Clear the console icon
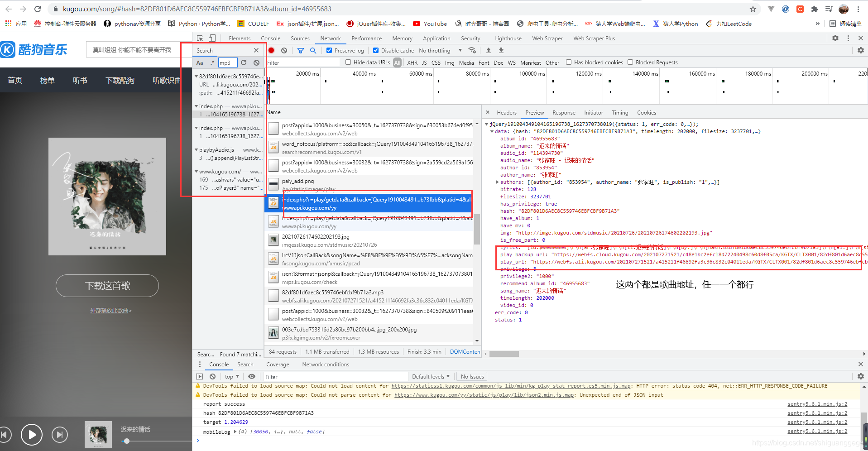Image resolution: width=868 pixels, height=451 pixels. click(212, 376)
